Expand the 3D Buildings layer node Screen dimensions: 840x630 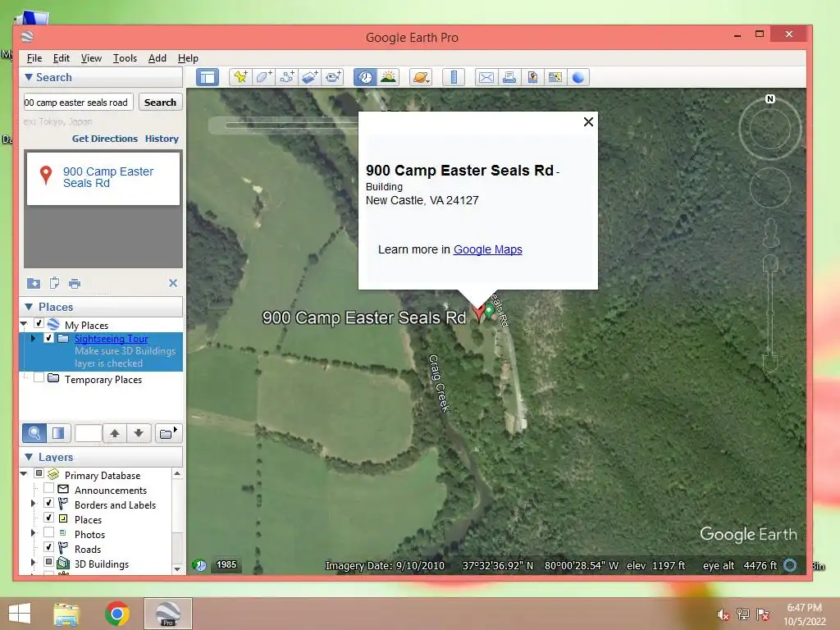point(33,563)
